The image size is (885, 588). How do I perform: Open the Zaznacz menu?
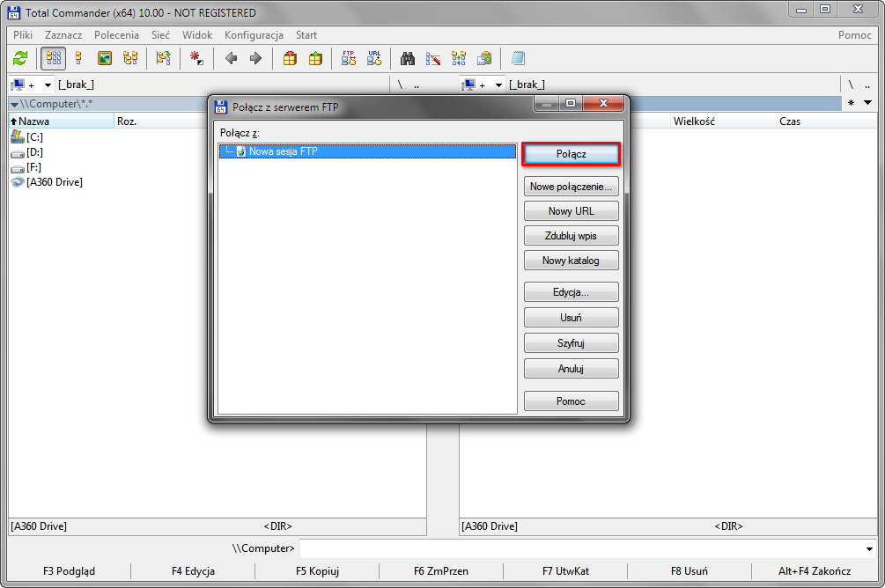[63, 35]
